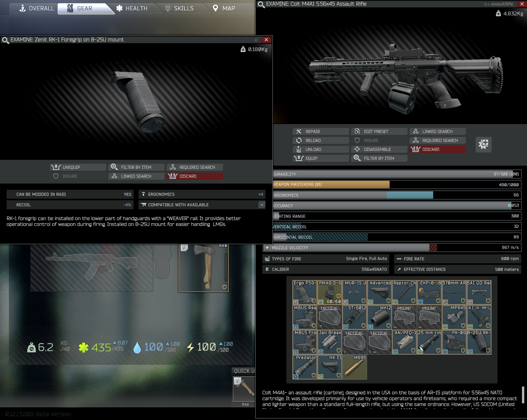Select the AN/PEQ-15 tactical device icon
527x420 pixels.
click(x=404, y=342)
